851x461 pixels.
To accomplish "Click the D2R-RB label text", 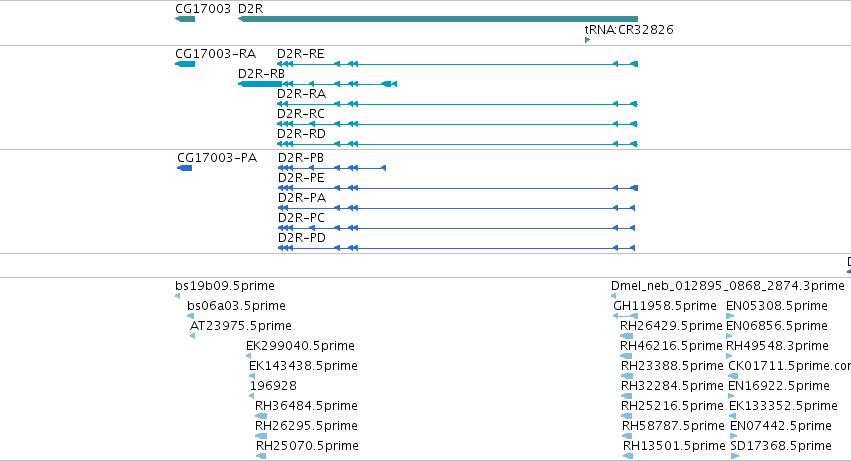I will (x=261, y=74).
